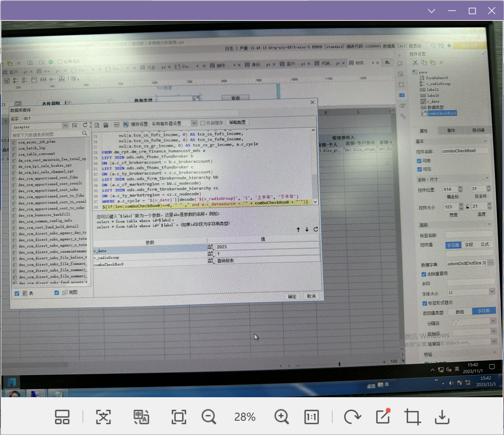Viewport: 504px width, 435px height.
Task: Click the text recognition scan icon
Action: [103, 417]
